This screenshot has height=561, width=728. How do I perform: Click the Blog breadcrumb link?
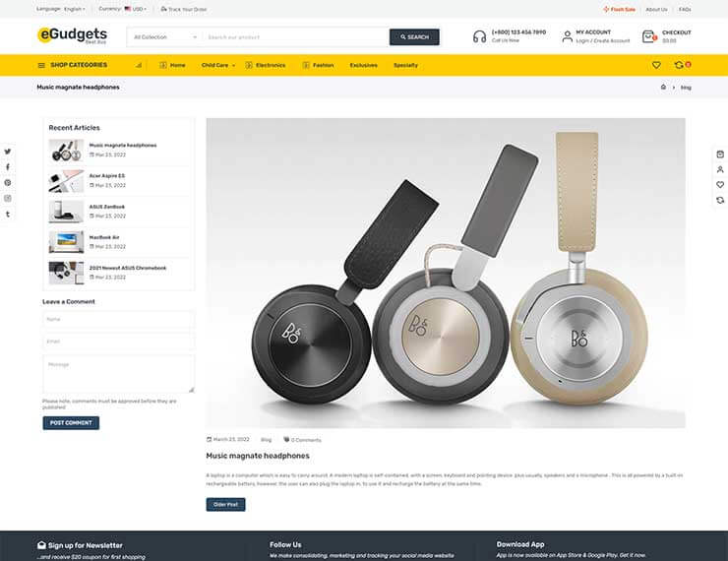pyautogui.click(x=686, y=88)
